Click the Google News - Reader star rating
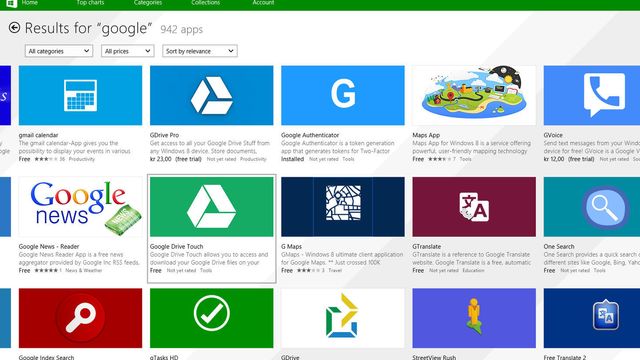640x360 pixels. [x=46, y=271]
